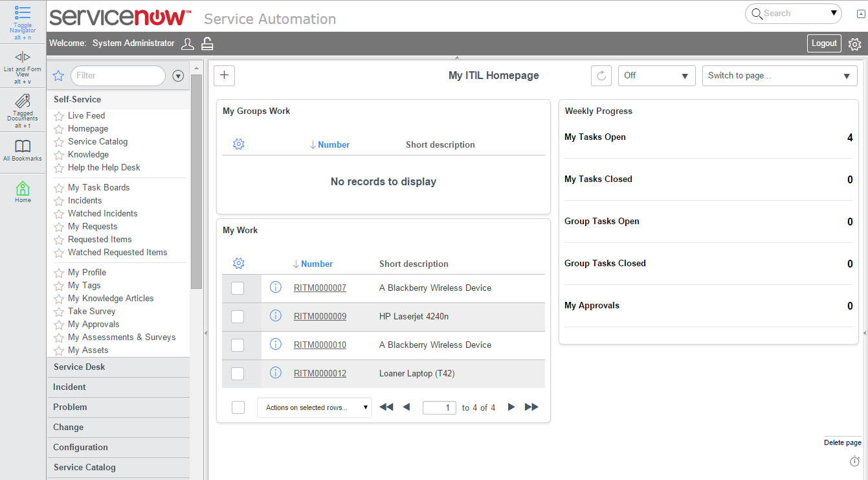
Task: Click the navigator options arrow next to Filter
Action: [179, 76]
